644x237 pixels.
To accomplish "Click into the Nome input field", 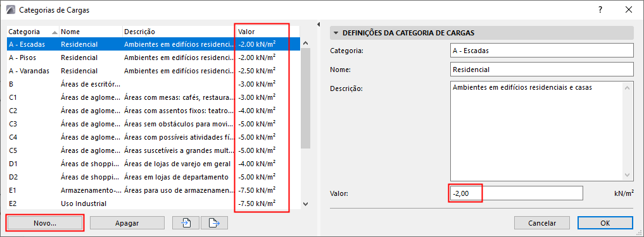I will point(541,70).
